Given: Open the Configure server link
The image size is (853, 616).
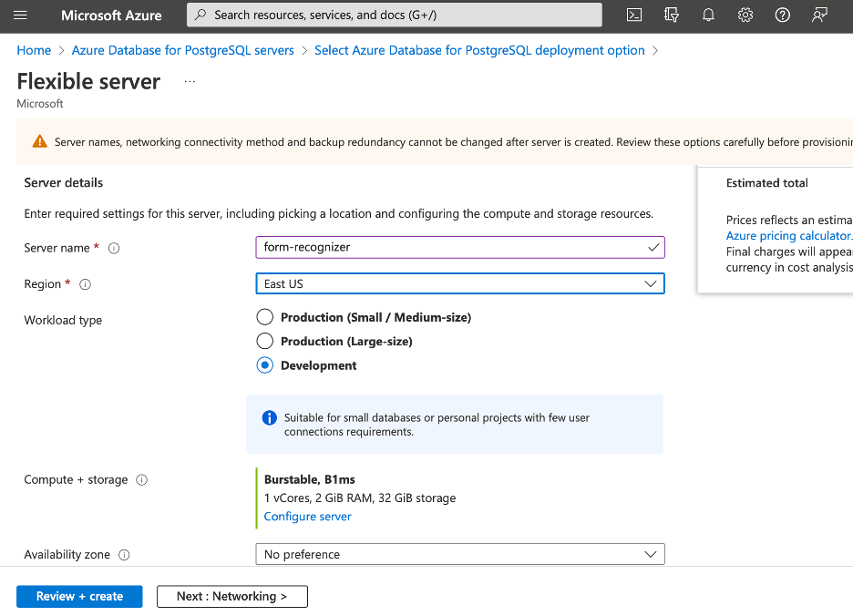Looking at the screenshot, I should pyautogui.click(x=307, y=517).
